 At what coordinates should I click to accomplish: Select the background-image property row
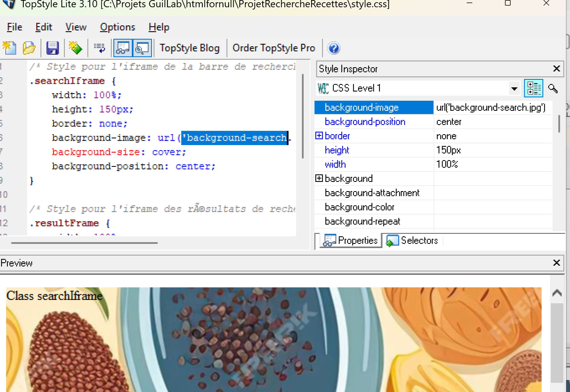[374, 107]
